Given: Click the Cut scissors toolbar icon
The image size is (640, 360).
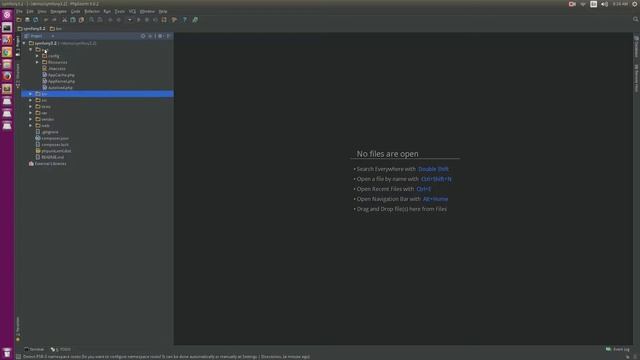Looking at the screenshot, I should (x=64, y=20).
